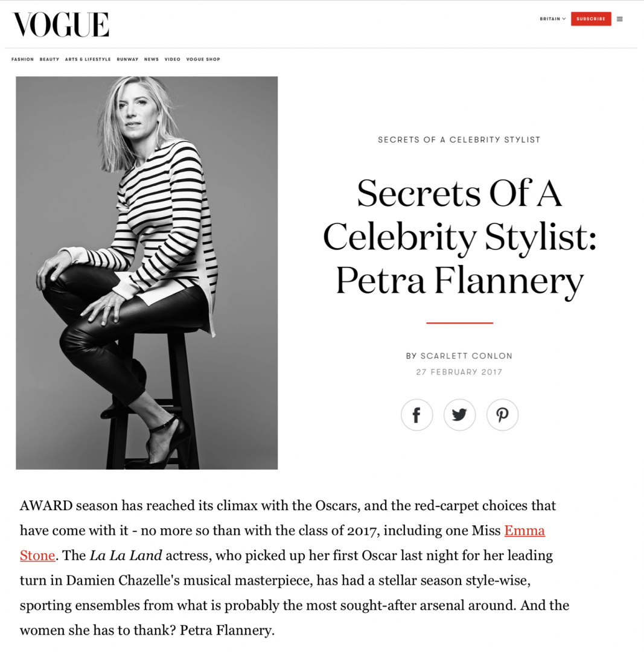Click the red Subscribe button
Screen dimensions: 644x652
point(591,19)
